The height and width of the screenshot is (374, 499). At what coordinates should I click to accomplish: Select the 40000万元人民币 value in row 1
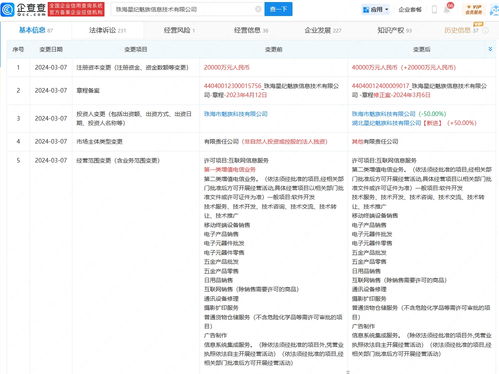(x=375, y=68)
